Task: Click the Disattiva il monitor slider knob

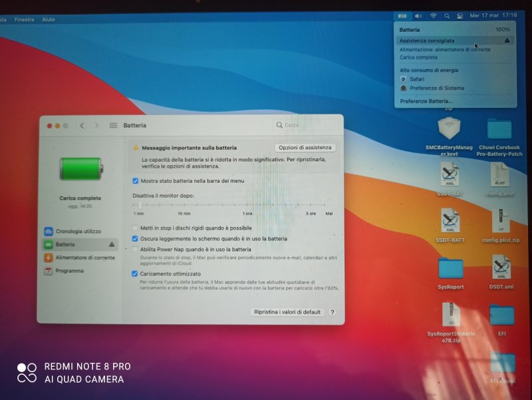Action: [140, 205]
